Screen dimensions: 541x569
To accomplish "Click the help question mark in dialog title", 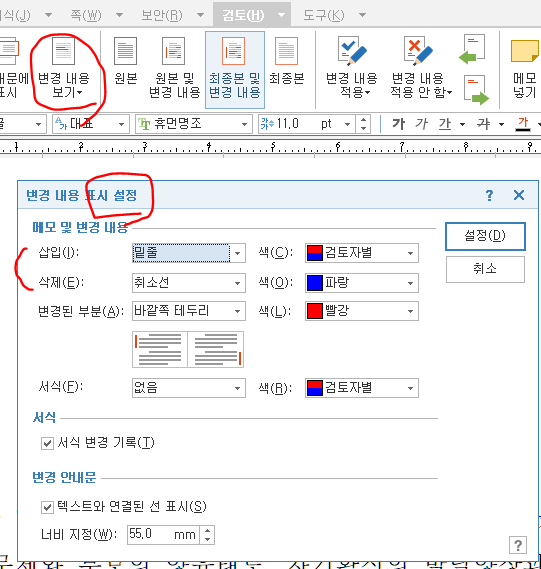I will (x=489, y=195).
